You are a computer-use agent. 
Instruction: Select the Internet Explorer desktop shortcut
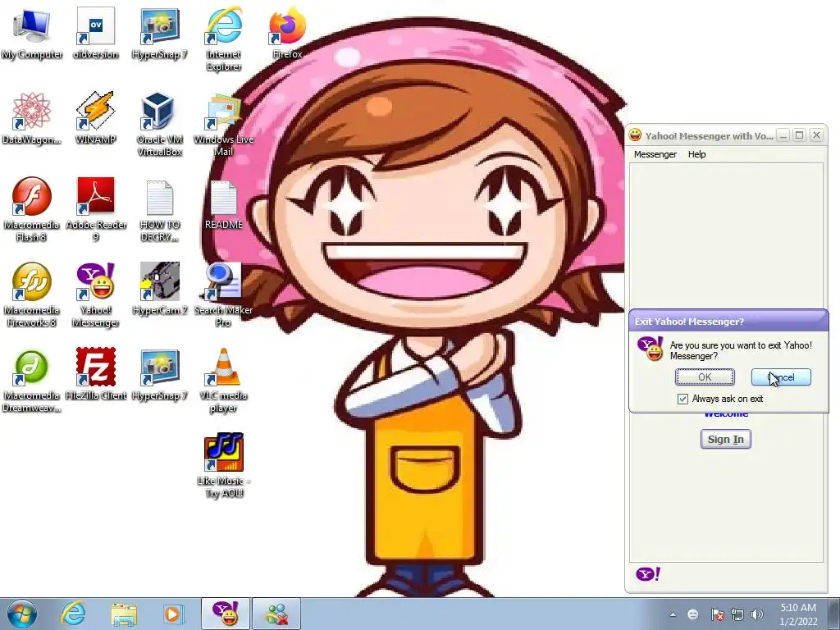(x=223, y=39)
